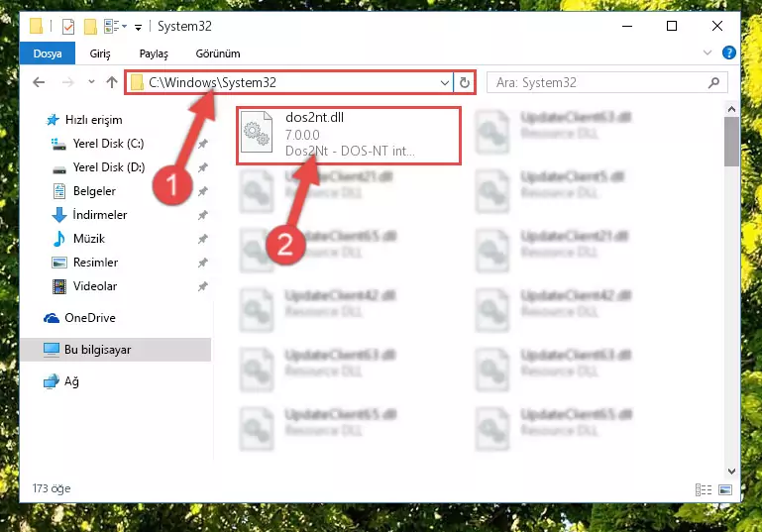Refresh the System32 folder

coord(464,83)
